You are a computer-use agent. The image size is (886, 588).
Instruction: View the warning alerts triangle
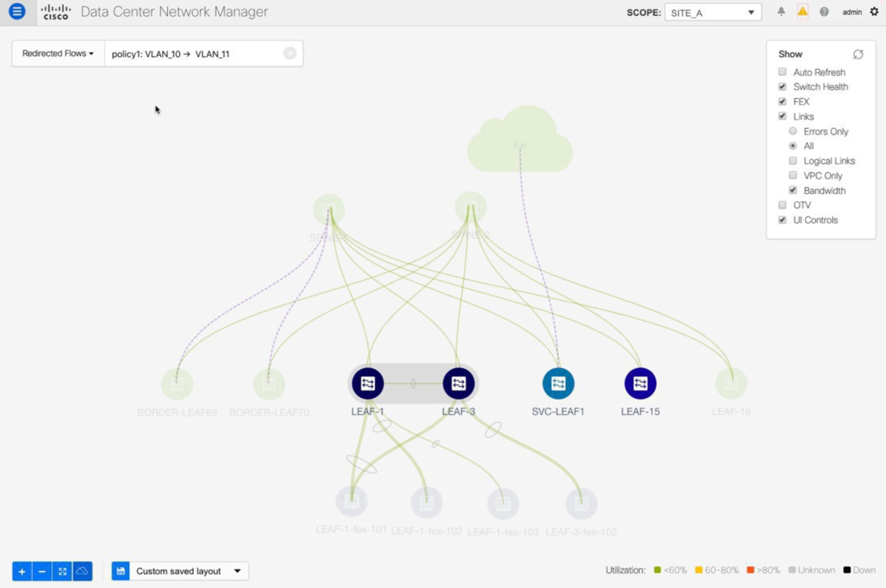click(x=803, y=11)
